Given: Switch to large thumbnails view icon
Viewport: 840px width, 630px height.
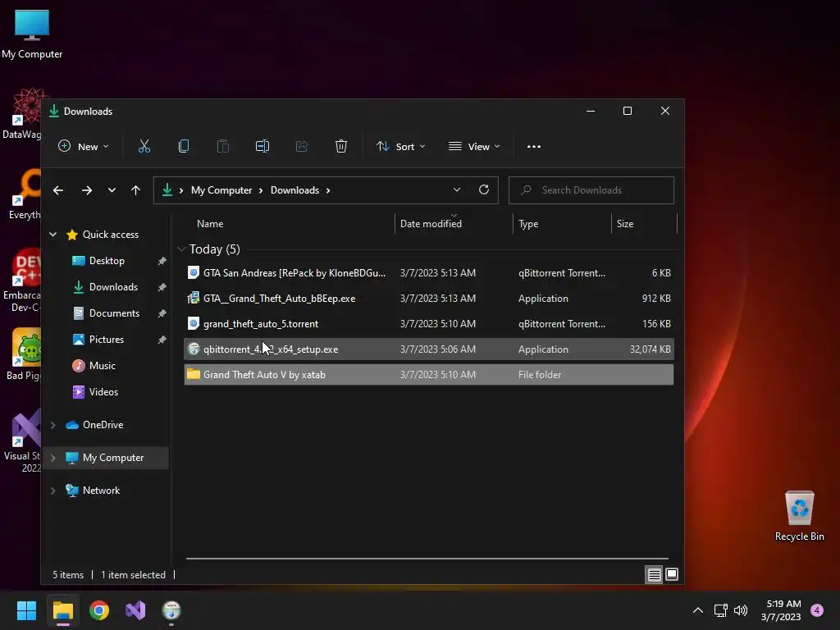Looking at the screenshot, I should (672, 575).
